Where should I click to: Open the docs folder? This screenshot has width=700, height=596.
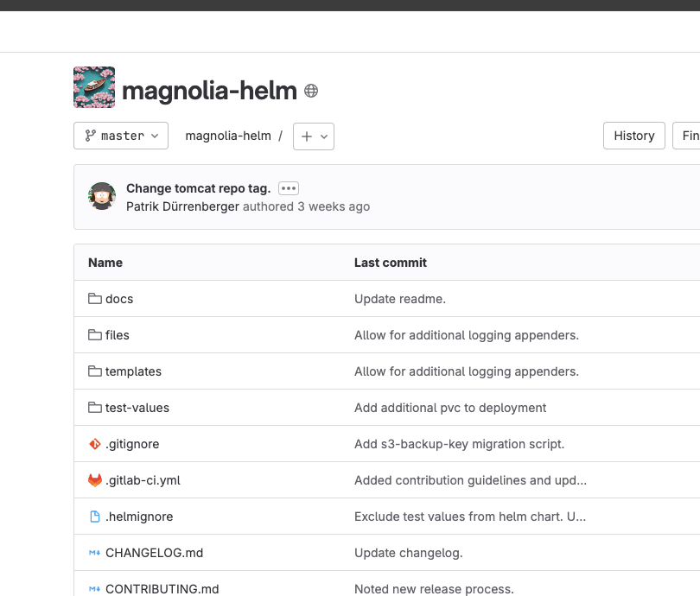[119, 299]
